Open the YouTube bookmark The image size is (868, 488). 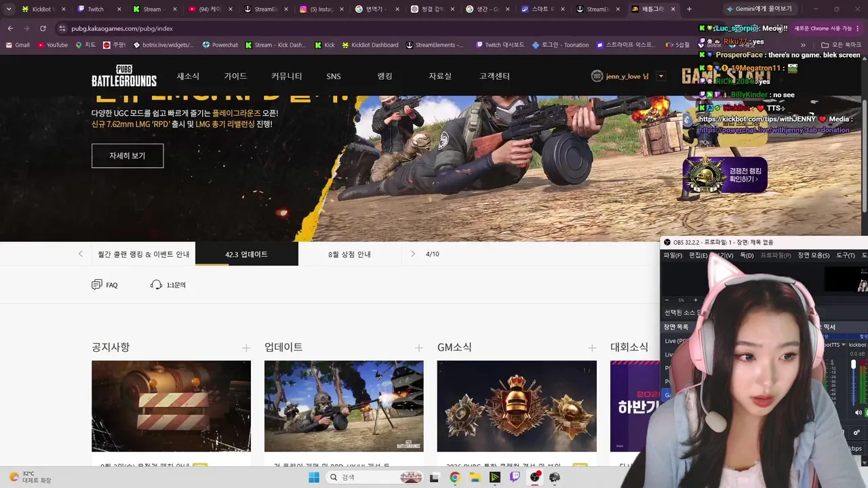[x=52, y=45]
